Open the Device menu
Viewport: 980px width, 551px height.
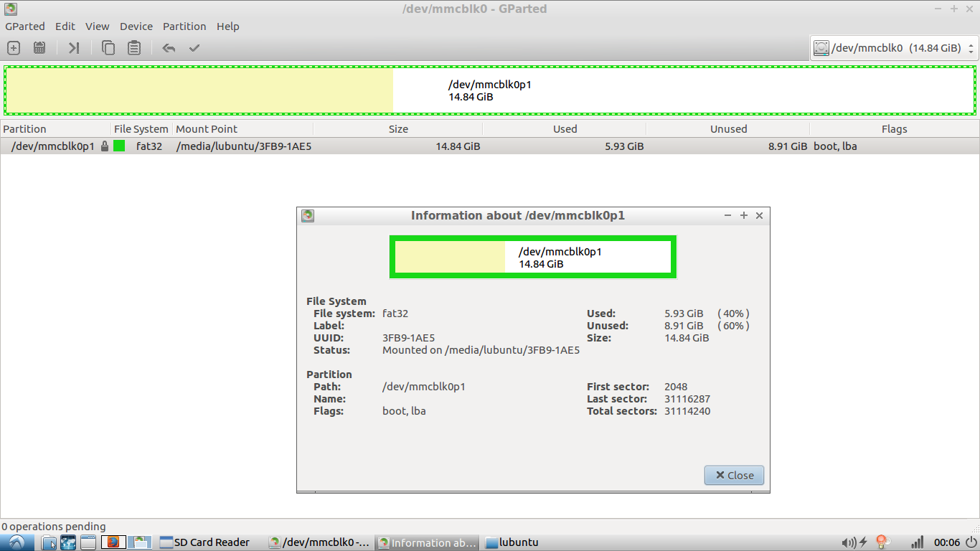pos(136,27)
